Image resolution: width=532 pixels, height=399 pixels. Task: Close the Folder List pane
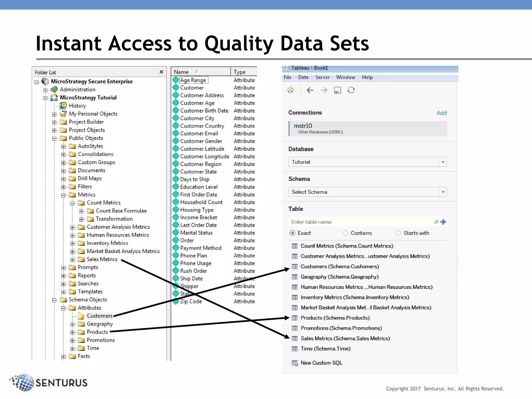coord(161,72)
